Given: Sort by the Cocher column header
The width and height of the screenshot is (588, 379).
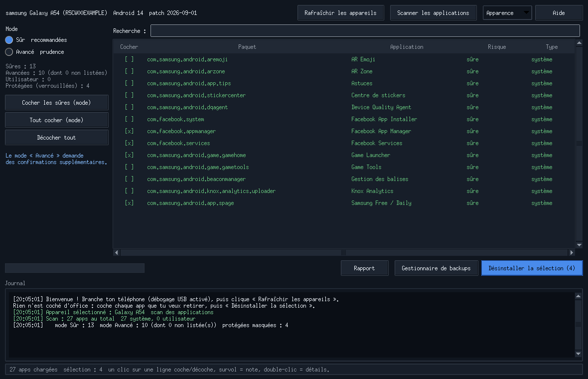Looking at the screenshot, I should pyautogui.click(x=129, y=47).
